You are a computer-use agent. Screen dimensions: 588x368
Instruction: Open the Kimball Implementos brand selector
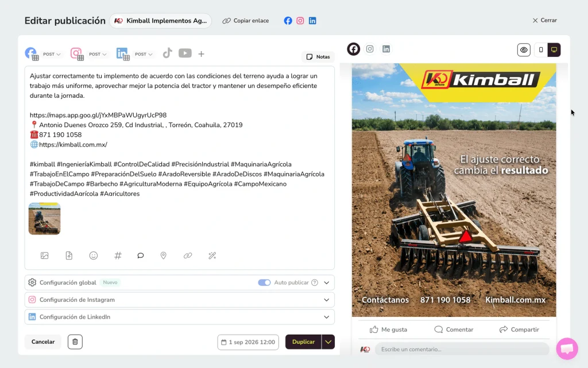161,21
